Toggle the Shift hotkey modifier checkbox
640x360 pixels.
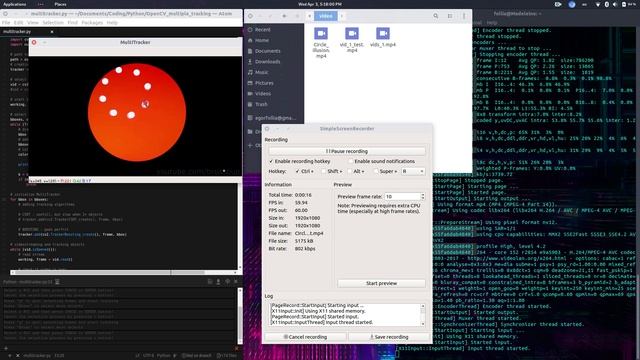pyautogui.click(x=324, y=171)
